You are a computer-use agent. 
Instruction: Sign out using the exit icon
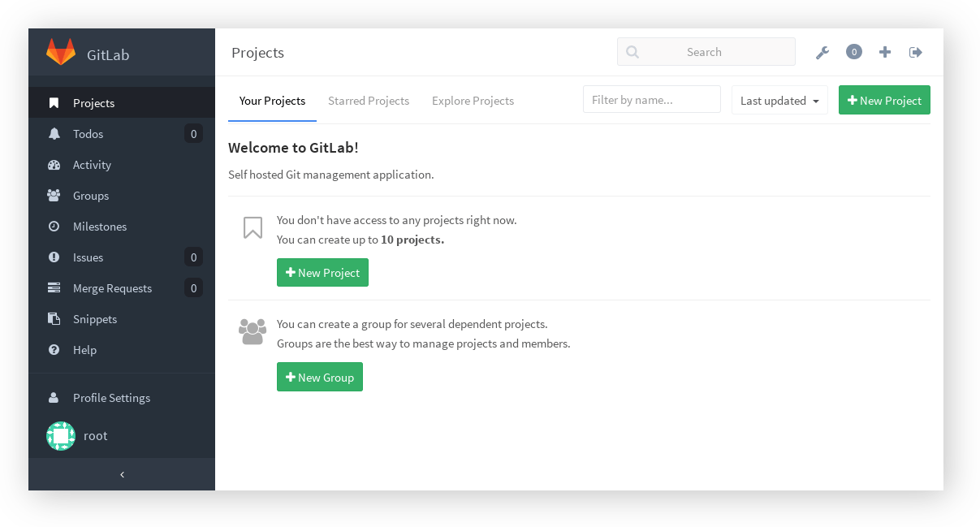coord(916,52)
